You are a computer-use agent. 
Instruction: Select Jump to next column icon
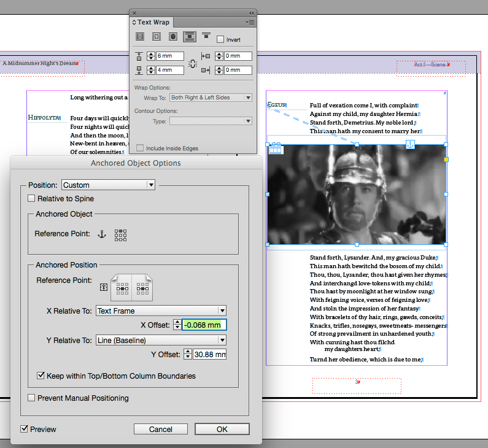point(206,36)
